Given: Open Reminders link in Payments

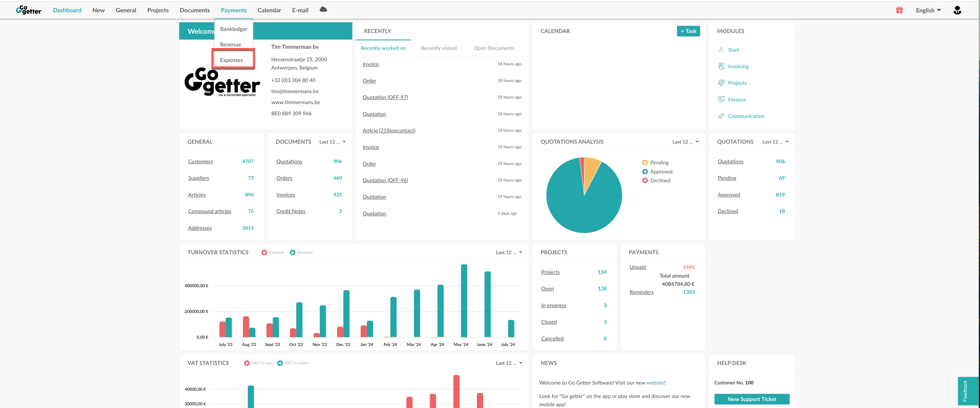Looking at the screenshot, I should point(641,292).
